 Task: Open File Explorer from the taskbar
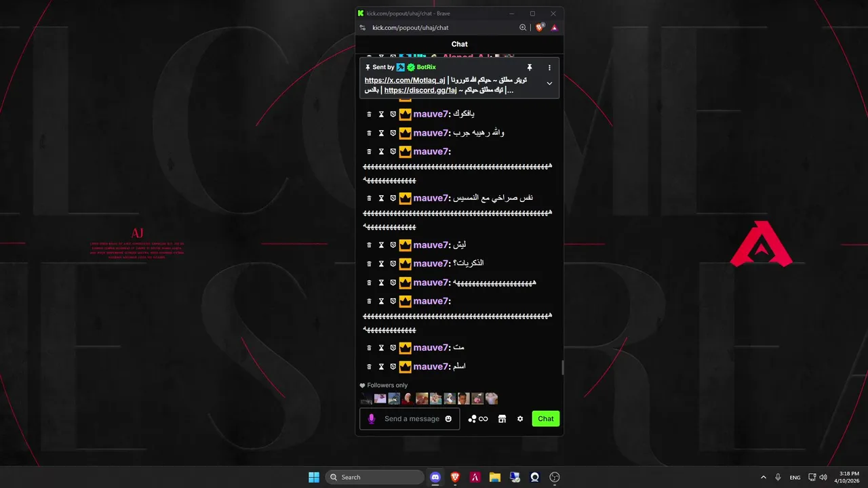point(495,477)
